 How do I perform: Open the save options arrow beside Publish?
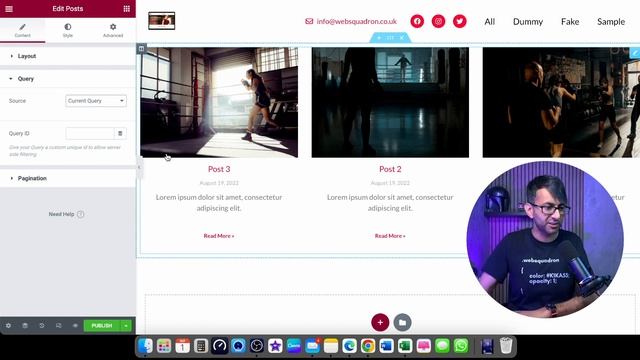[126, 326]
